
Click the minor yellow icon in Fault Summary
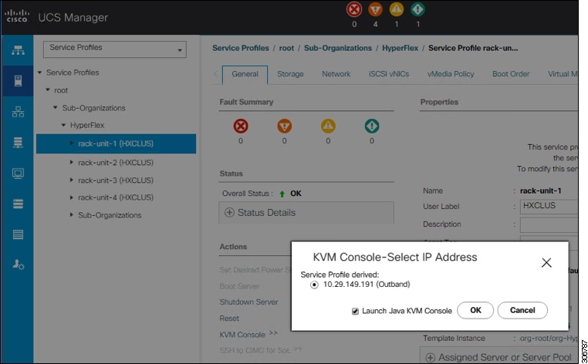328,126
